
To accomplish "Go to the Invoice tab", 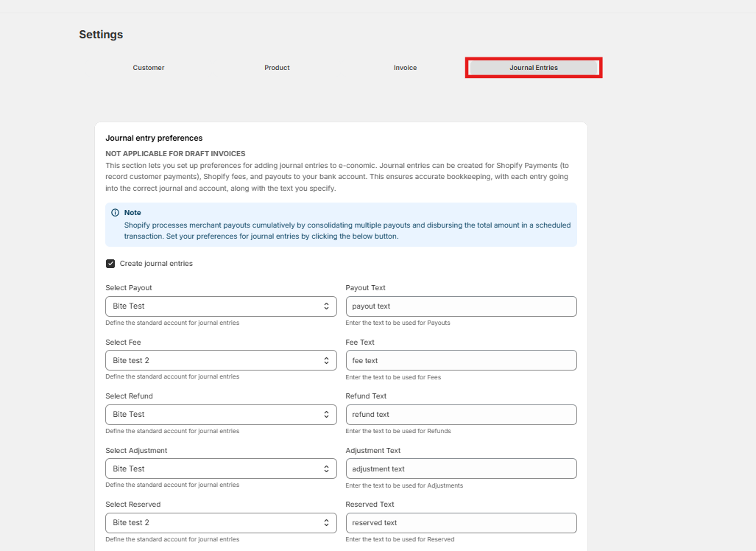I will [405, 68].
